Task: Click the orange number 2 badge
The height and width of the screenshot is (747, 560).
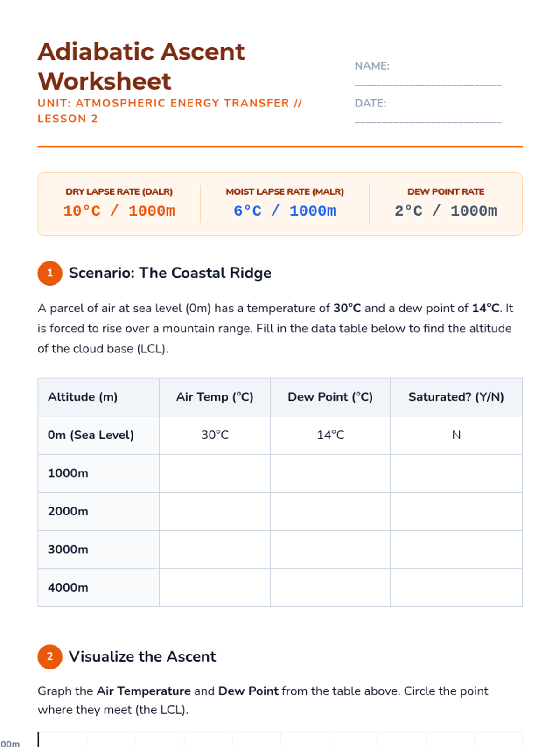Action: (50, 657)
